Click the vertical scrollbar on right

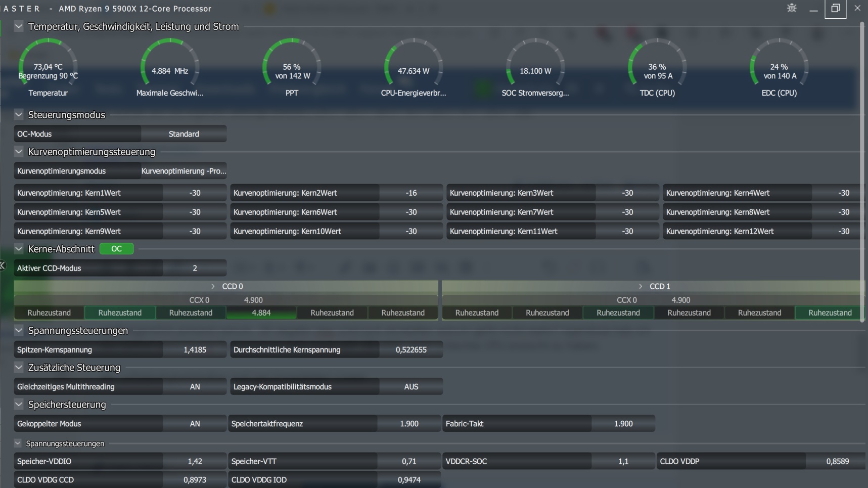pos(862,172)
